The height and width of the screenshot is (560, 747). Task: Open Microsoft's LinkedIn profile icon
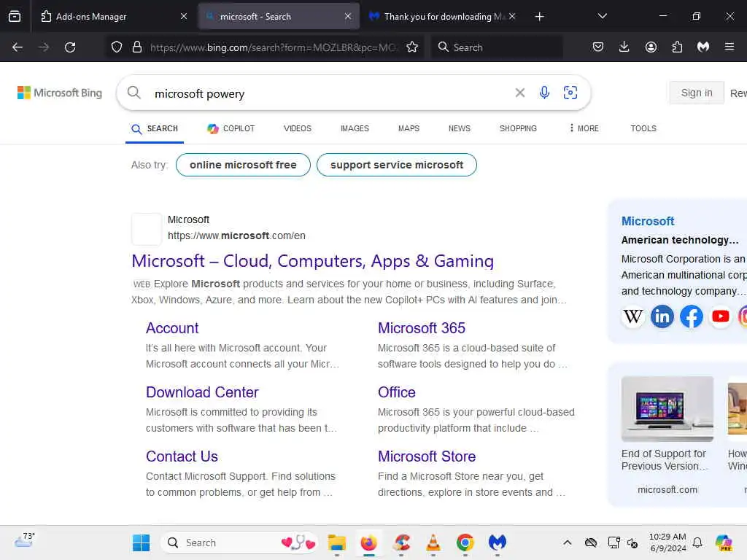662,316
